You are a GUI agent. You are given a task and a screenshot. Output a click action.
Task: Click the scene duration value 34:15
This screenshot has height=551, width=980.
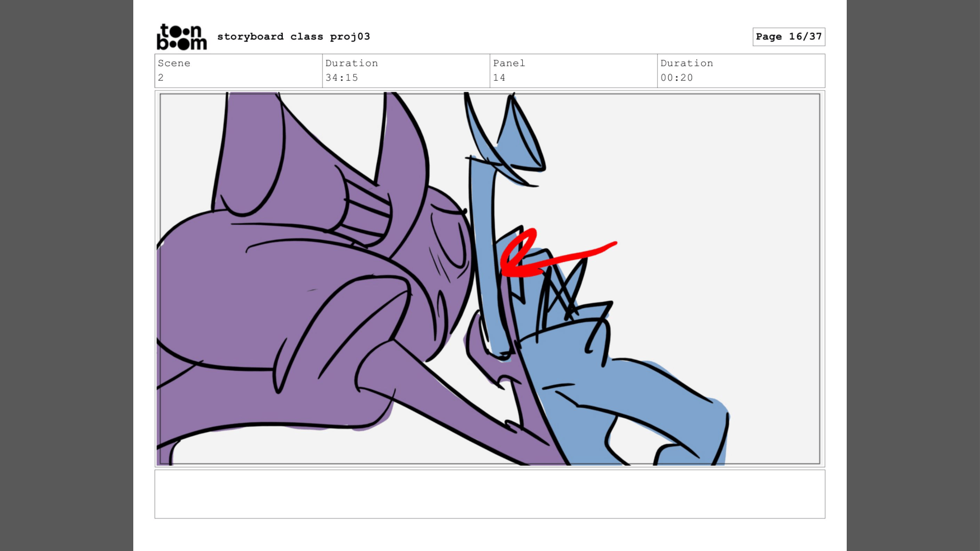click(342, 78)
